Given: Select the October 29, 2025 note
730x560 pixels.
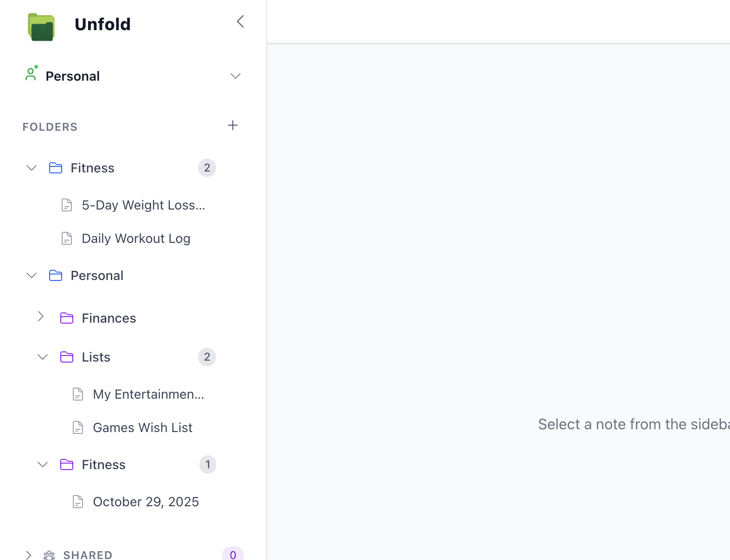Looking at the screenshot, I should [x=146, y=502].
